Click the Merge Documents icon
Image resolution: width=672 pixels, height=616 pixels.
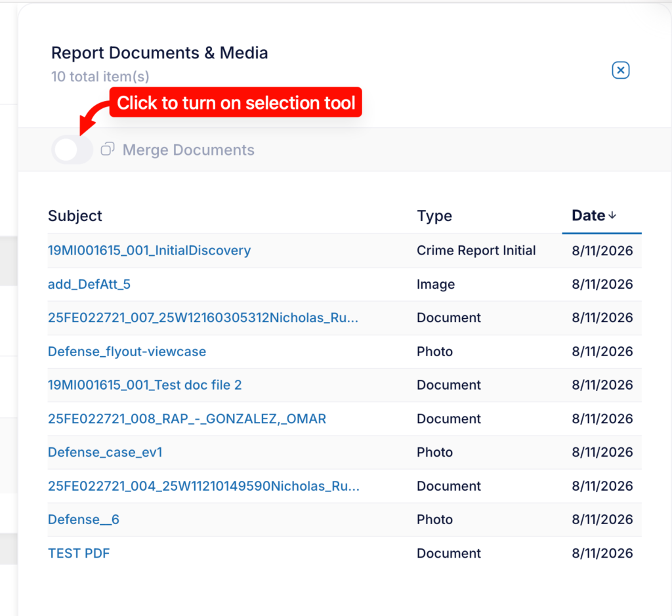tap(108, 149)
